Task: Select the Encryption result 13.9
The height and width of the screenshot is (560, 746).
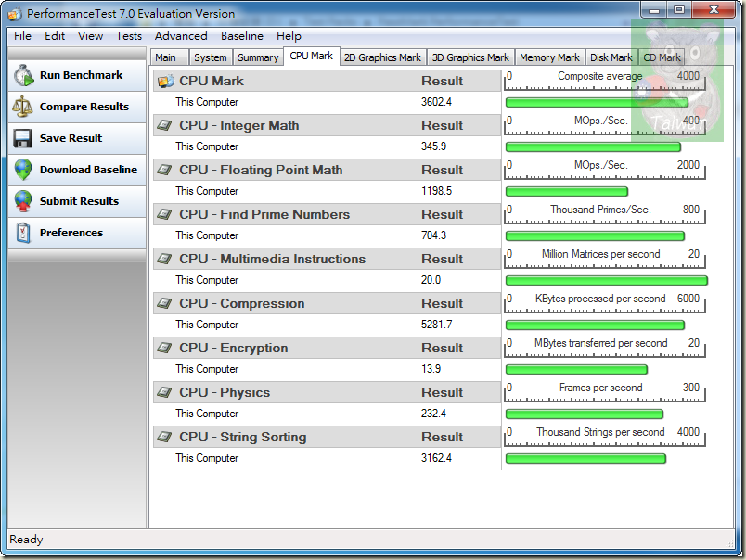Action: [431, 369]
